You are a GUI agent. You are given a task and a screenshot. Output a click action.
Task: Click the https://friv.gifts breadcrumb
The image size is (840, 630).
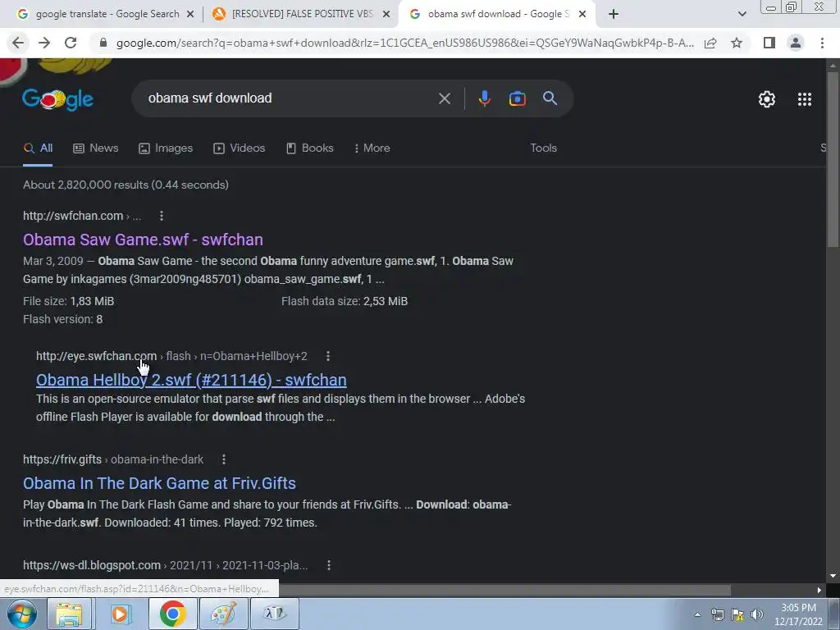(62, 459)
